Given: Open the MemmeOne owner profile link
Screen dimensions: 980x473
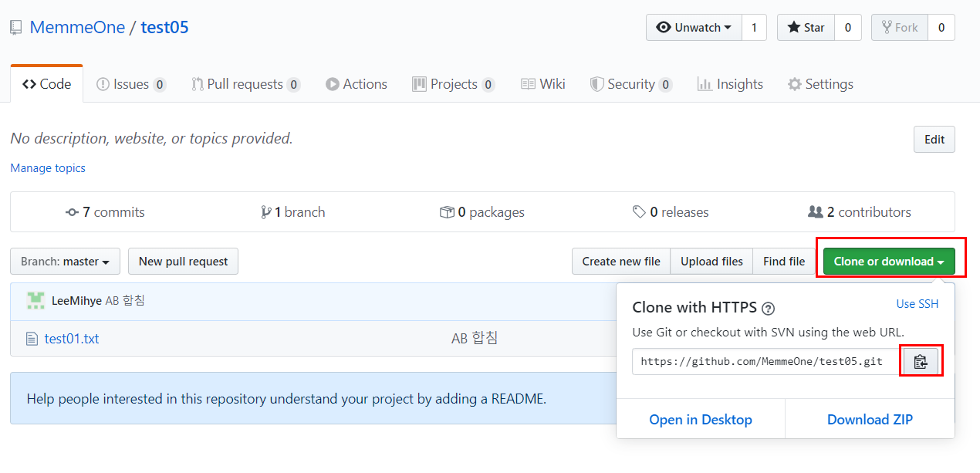Looking at the screenshot, I should point(77,28).
